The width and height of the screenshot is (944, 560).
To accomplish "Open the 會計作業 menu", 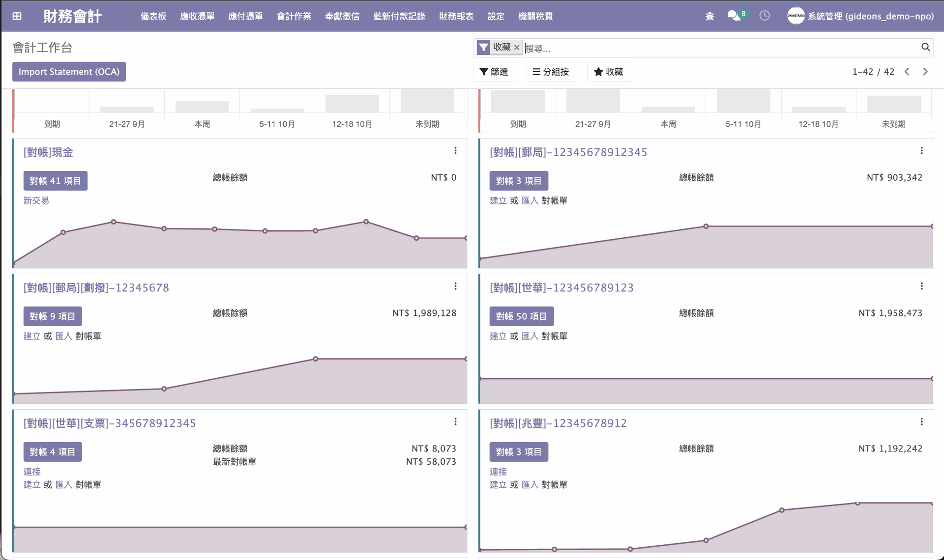I will [294, 16].
